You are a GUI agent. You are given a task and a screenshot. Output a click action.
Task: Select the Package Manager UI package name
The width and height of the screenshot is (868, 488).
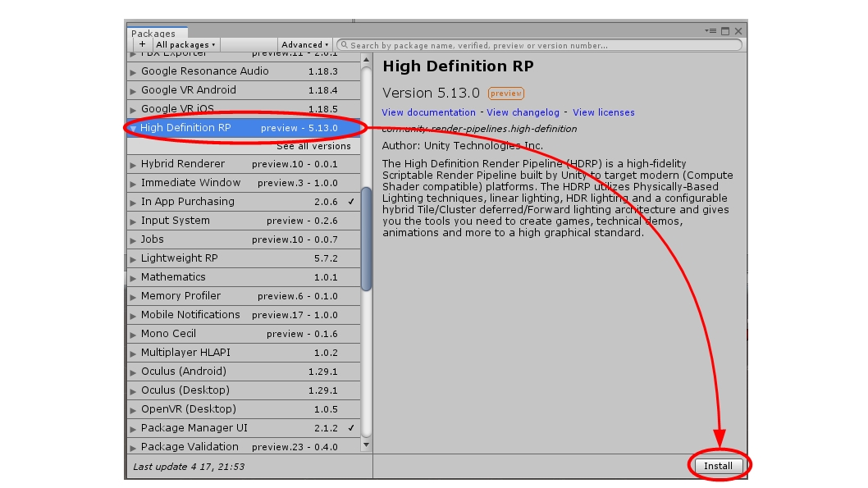(194, 427)
